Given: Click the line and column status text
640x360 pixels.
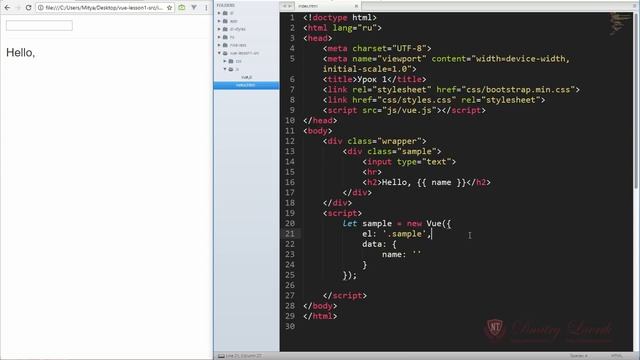Looking at the screenshot, I should [x=244, y=356].
